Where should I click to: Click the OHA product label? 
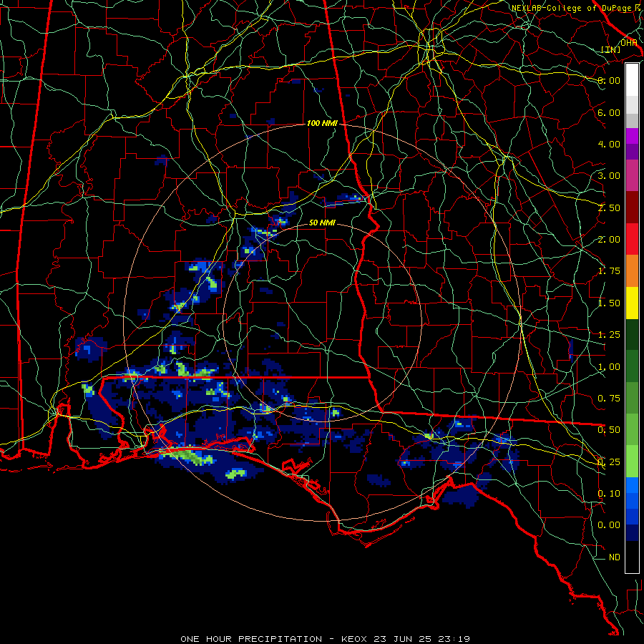(x=628, y=42)
